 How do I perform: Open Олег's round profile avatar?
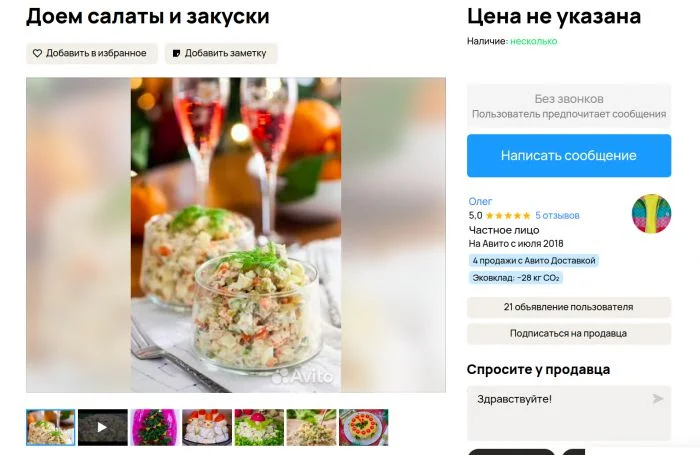pyautogui.click(x=651, y=213)
